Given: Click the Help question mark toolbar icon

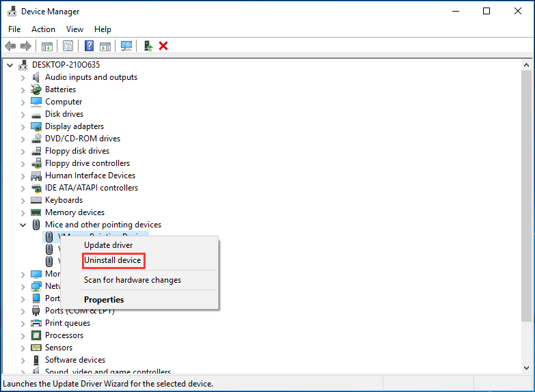Looking at the screenshot, I should coord(89,46).
